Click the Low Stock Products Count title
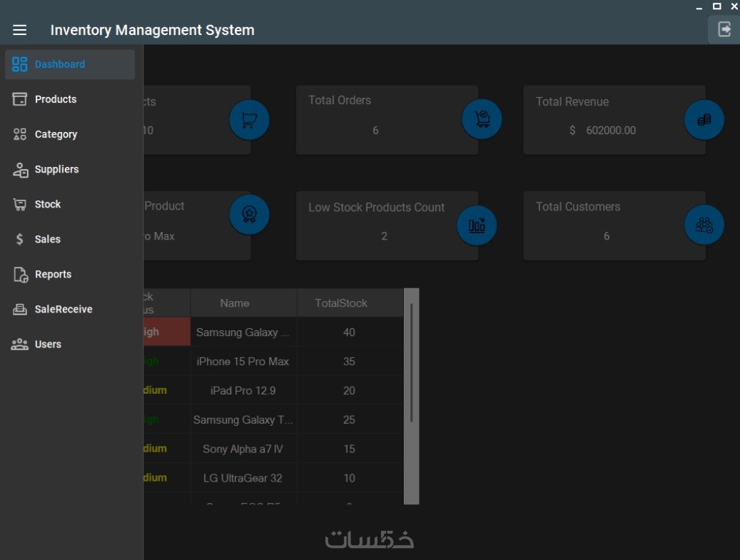 (376, 207)
